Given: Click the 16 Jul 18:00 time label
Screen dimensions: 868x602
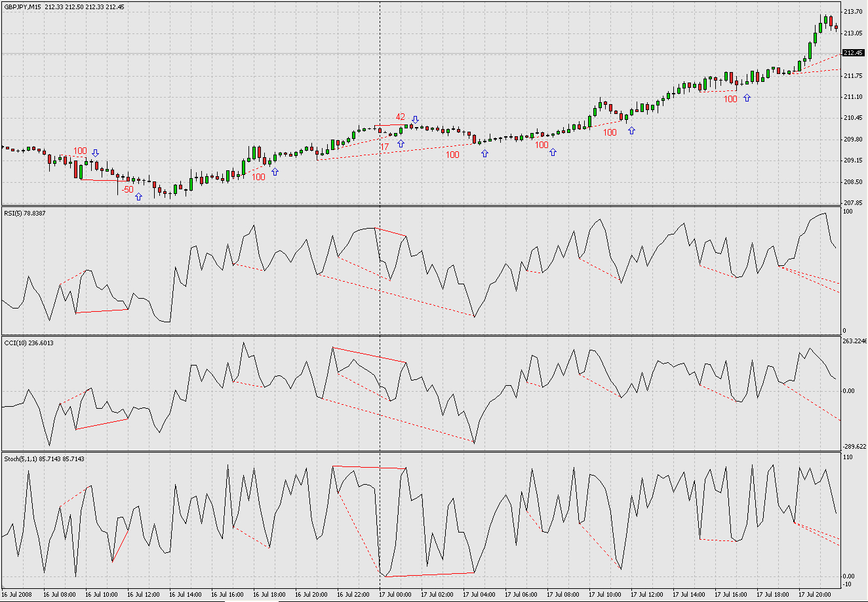Looking at the screenshot, I should pos(269,595).
